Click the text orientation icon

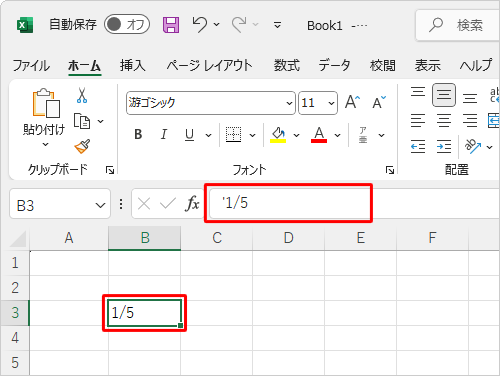pos(473,146)
